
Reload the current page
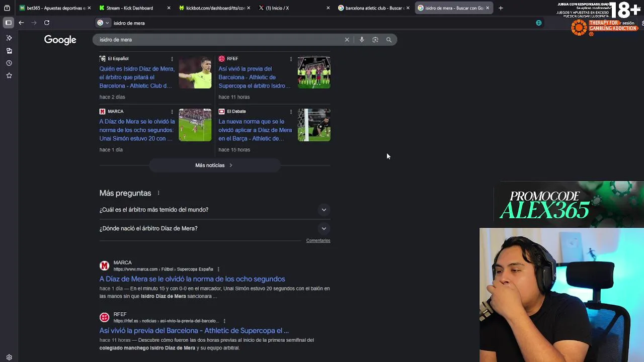(x=47, y=23)
